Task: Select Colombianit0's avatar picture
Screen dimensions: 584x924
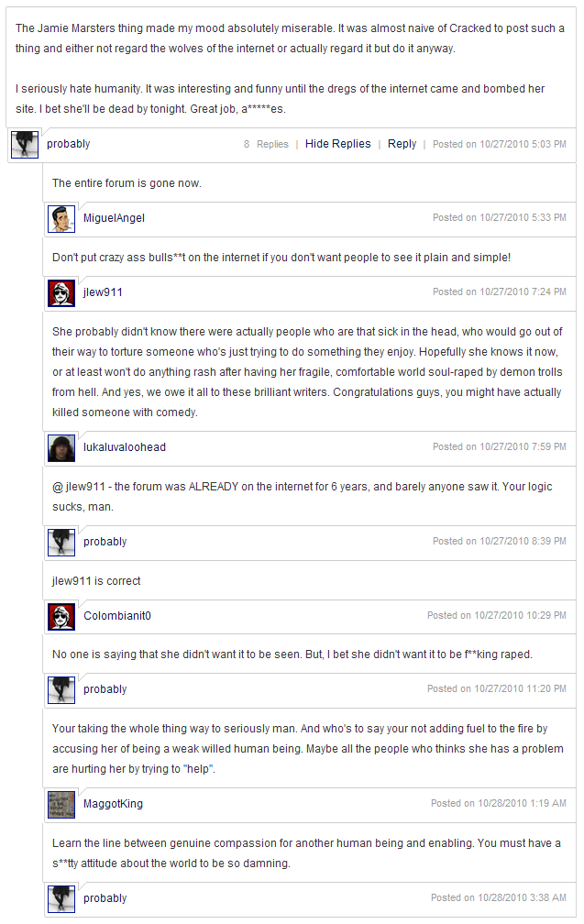Action: tap(61, 616)
